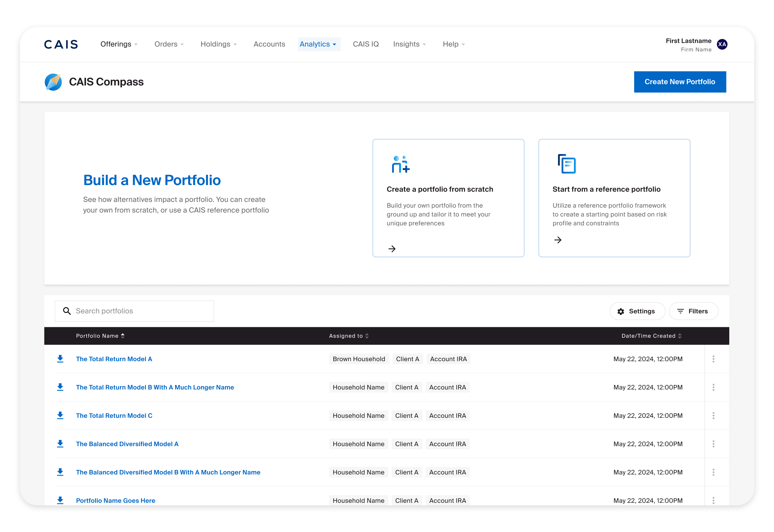Download The Total Return Model A
The width and height of the screenshot is (774, 532).
(x=60, y=359)
